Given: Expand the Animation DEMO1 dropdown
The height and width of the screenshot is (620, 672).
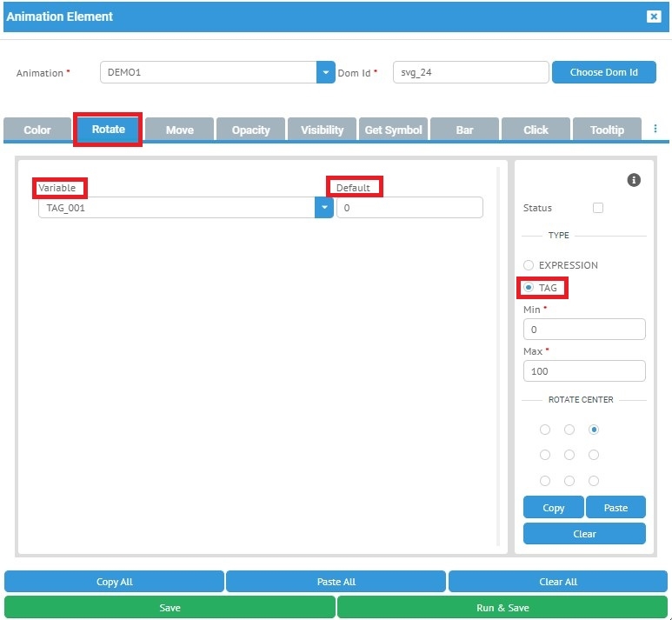Looking at the screenshot, I should click(x=325, y=72).
